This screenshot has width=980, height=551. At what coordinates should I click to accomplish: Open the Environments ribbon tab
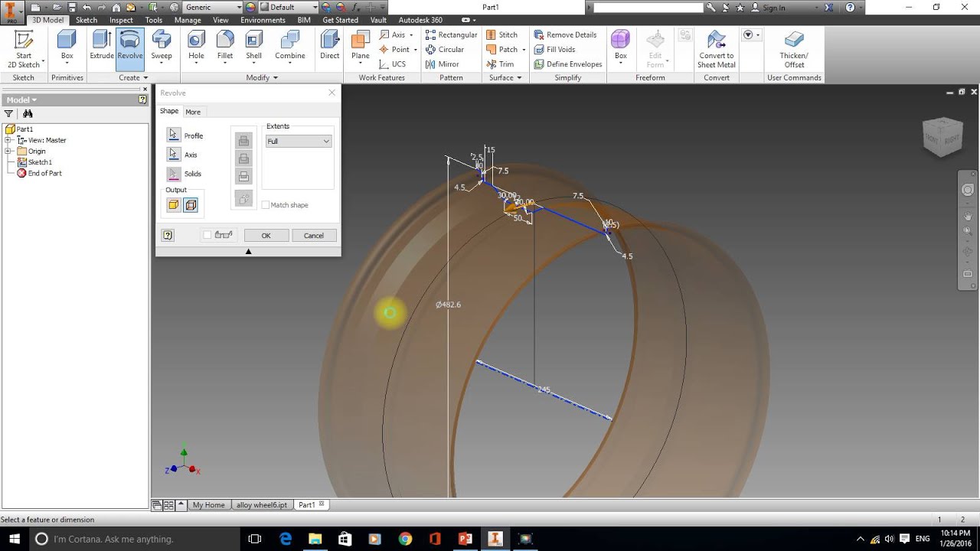(263, 20)
